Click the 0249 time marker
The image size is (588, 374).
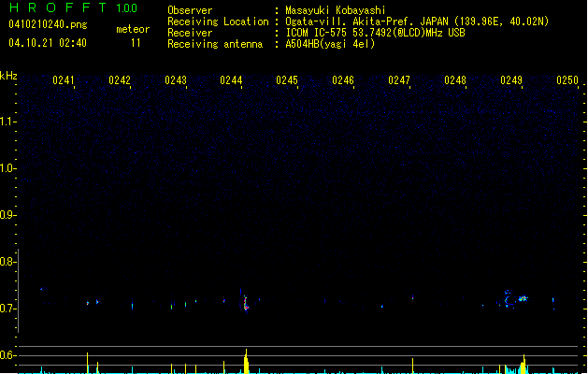point(511,80)
